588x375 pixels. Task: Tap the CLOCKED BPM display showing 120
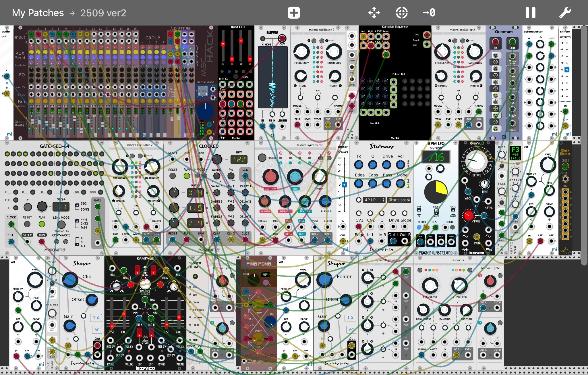[x=239, y=159]
